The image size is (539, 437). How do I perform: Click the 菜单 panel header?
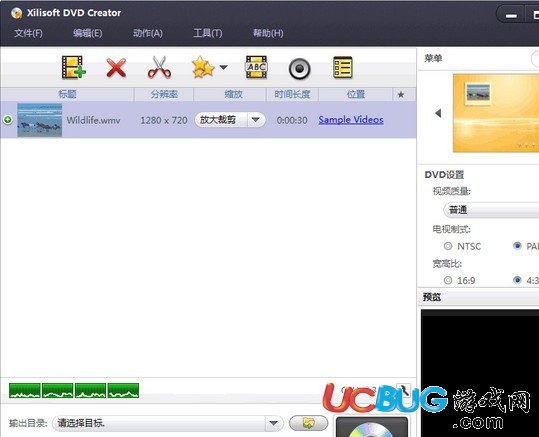point(433,58)
